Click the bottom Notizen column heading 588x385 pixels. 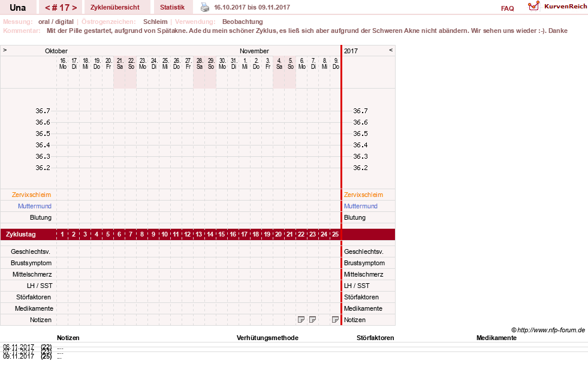[68, 338]
